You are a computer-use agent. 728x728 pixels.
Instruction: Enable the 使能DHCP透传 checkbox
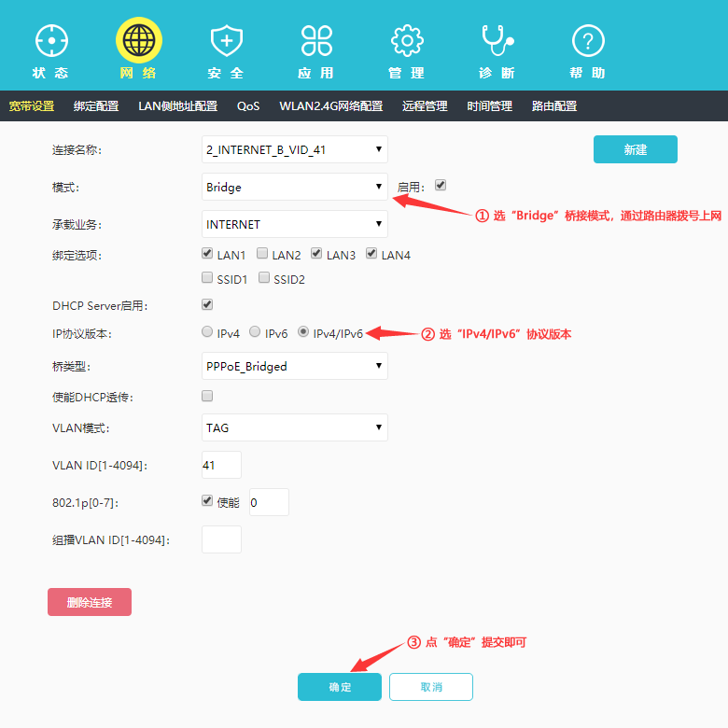coord(207,396)
